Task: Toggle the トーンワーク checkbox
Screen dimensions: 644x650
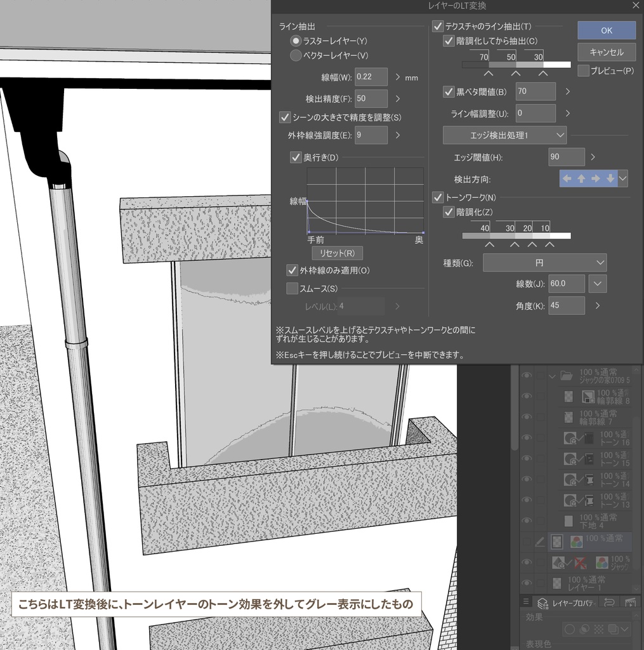Action: point(438,197)
